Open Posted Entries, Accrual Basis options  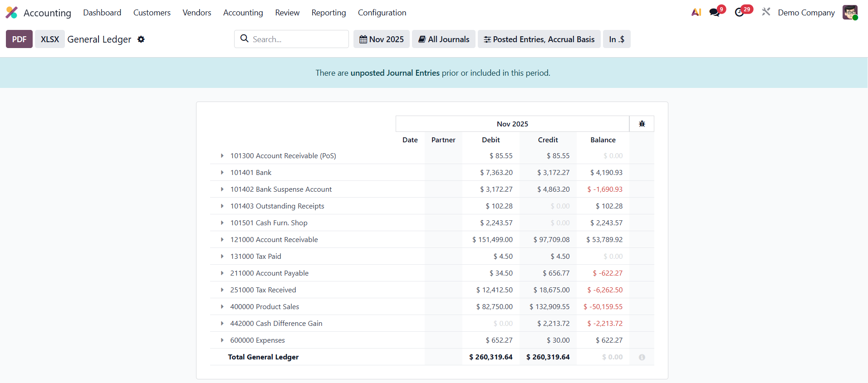[539, 39]
